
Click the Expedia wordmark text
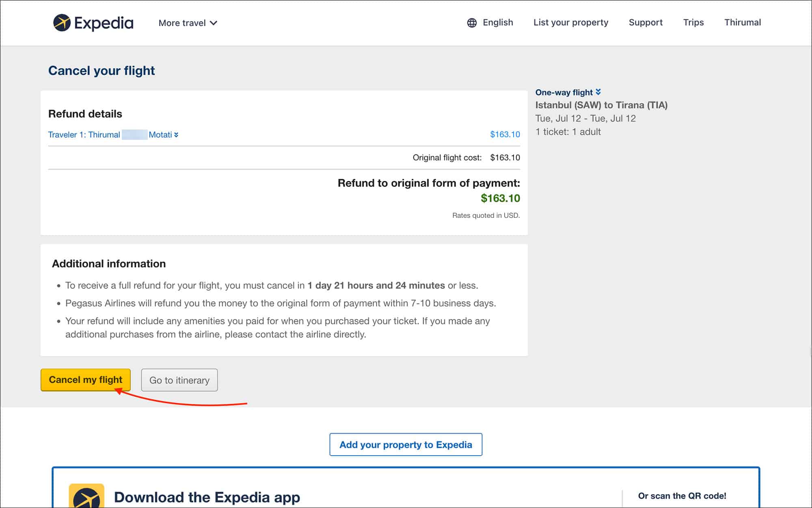click(104, 23)
